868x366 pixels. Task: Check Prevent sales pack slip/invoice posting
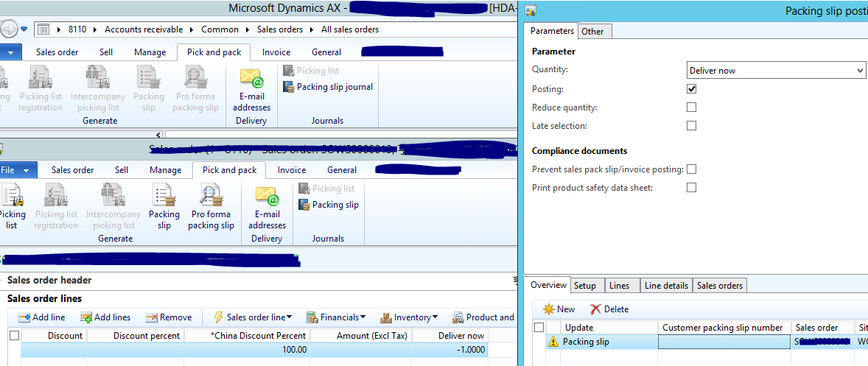691,169
